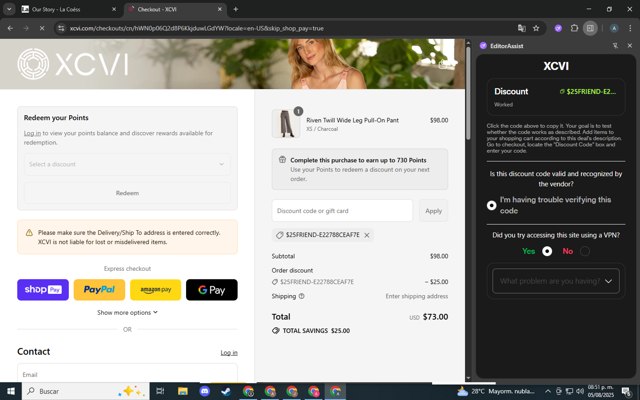Viewport: 640px width, 400px height.
Task: Click the stop loading page button
Action: click(42, 28)
